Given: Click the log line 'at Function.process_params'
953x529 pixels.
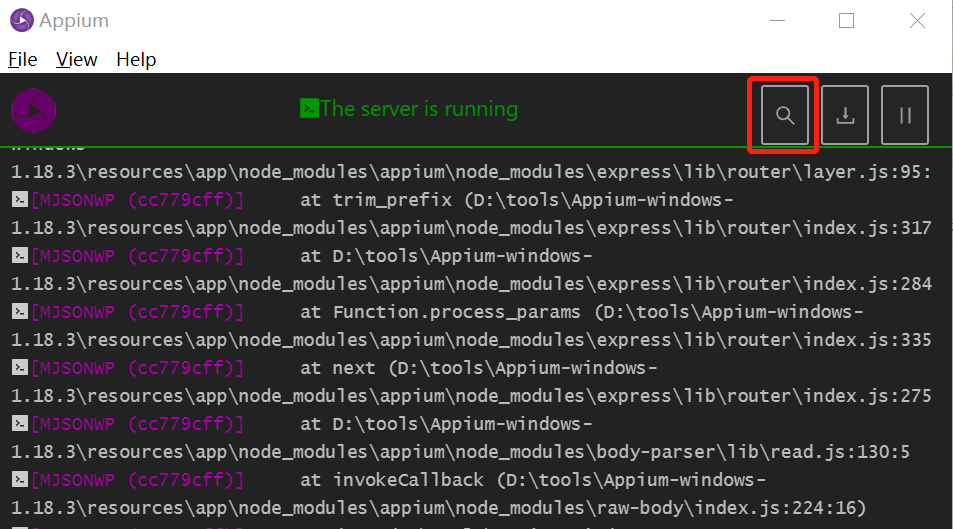Looking at the screenshot, I should coord(582,312).
